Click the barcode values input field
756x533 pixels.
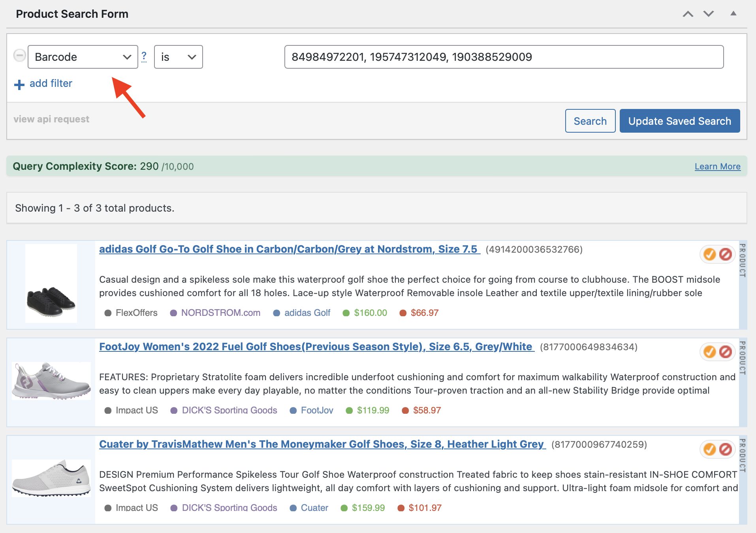point(503,56)
